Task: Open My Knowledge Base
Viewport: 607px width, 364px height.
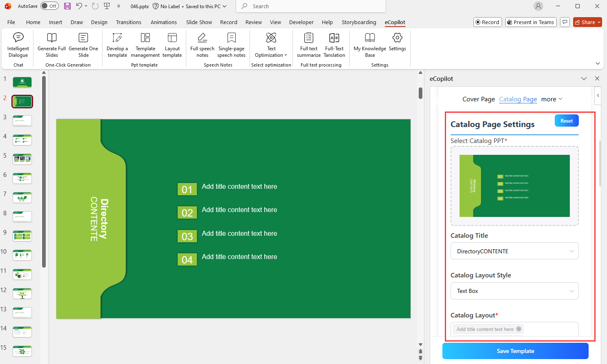Action: pos(369,45)
